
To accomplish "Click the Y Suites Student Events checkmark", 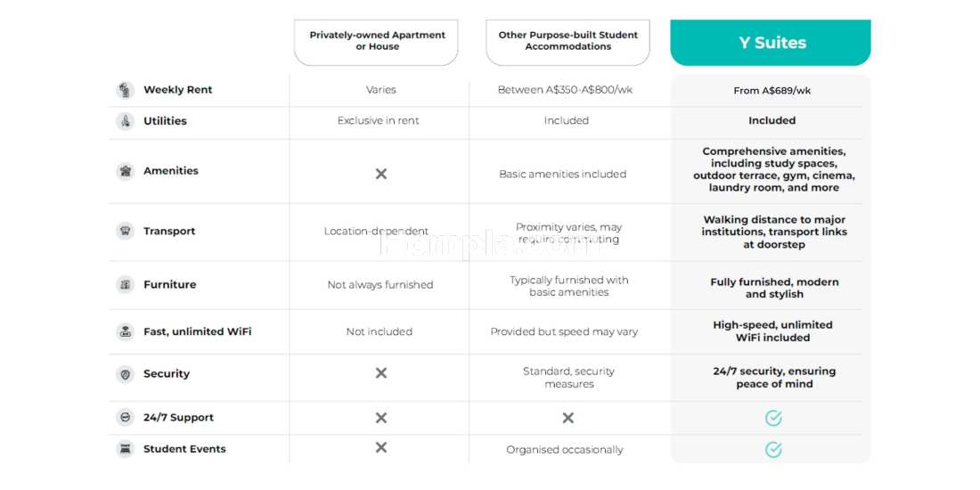I will [773, 449].
